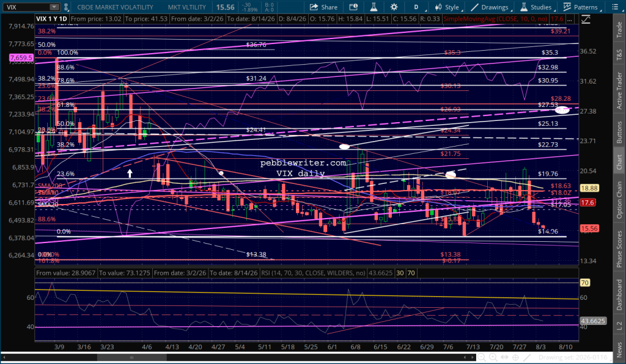Viewport: 626px width, 364px height.
Task: Open the D timeframe dropdown
Action: coord(418,7)
